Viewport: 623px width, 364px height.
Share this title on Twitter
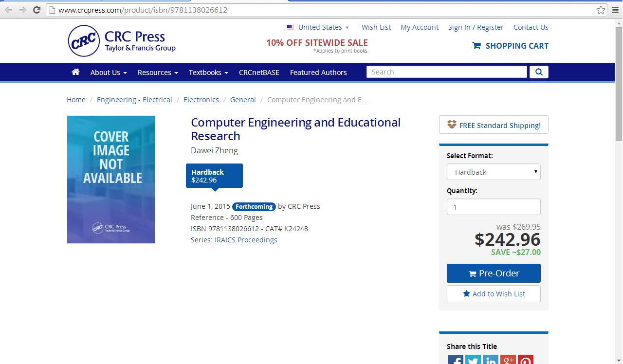click(473, 360)
